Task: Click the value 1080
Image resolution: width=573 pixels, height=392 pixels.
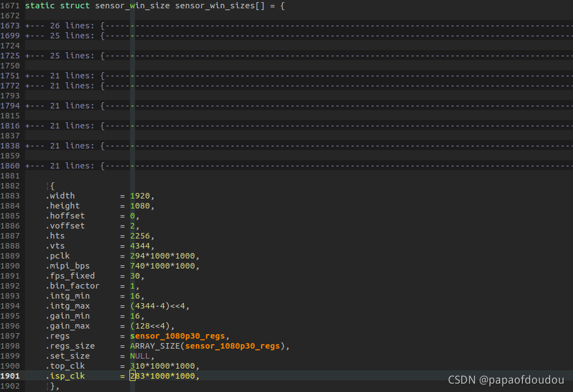Action: (140, 206)
